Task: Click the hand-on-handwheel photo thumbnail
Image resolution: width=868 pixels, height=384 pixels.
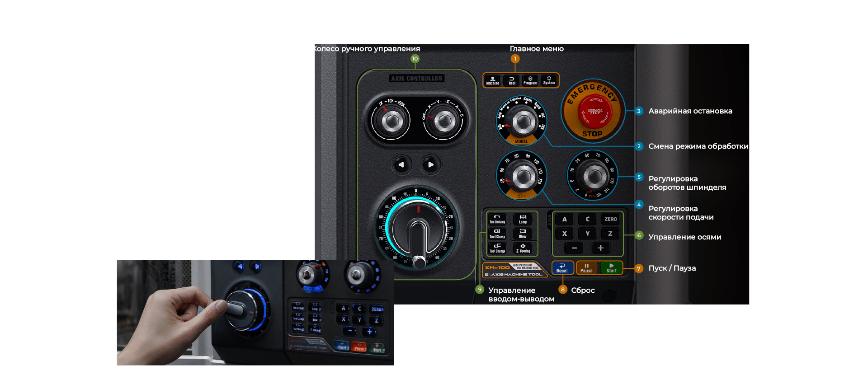Action: click(x=255, y=313)
